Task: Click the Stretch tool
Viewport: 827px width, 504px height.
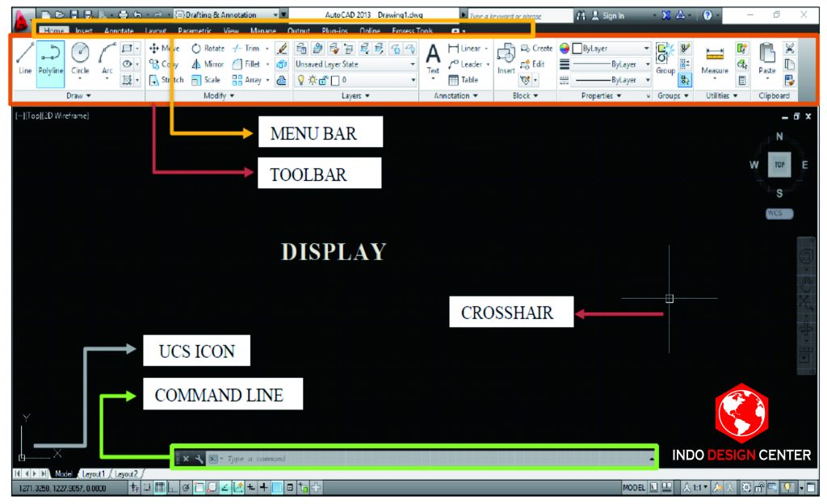Action: pos(166,80)
